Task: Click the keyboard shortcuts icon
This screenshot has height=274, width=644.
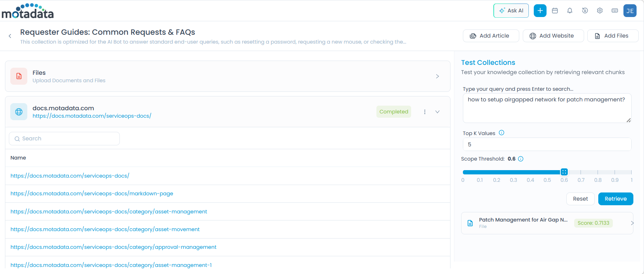Action: pos(615,11)
